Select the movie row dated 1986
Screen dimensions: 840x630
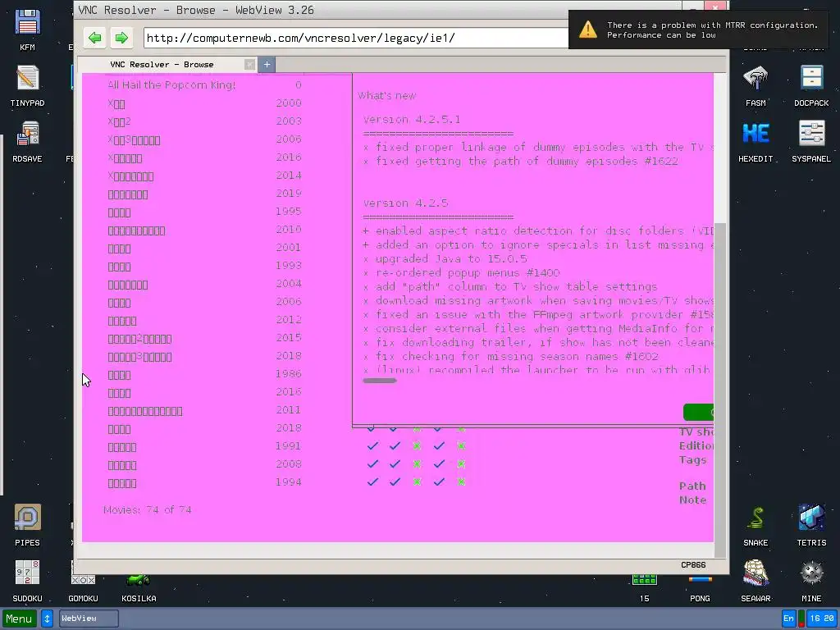(x=204, y=374)
